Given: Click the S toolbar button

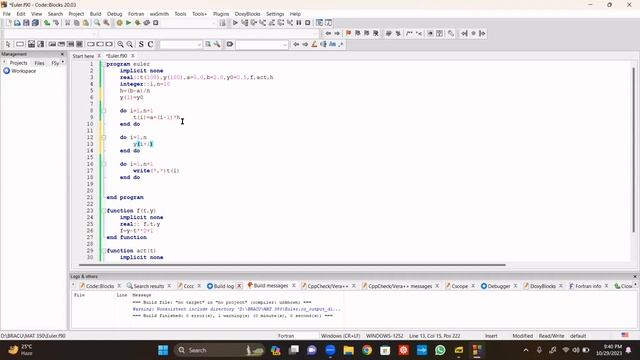Looking at the screenshot, I should pyautogui.click(x=141, y=44).
